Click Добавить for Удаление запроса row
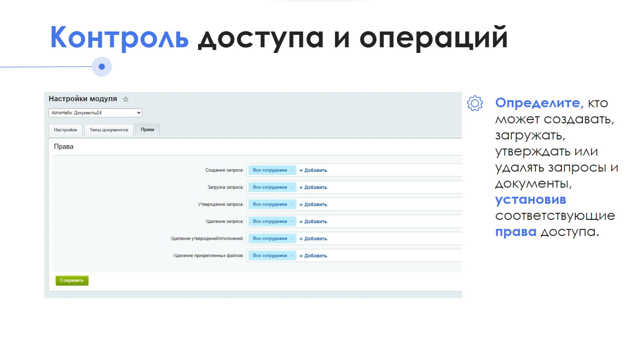The height and width of the screenshot is (362, 644). tap(313, 222)
